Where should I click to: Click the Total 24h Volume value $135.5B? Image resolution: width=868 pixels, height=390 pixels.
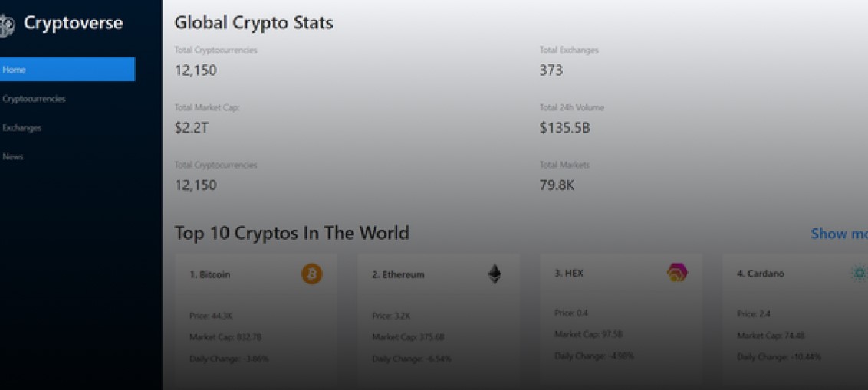tap(564, 128)
